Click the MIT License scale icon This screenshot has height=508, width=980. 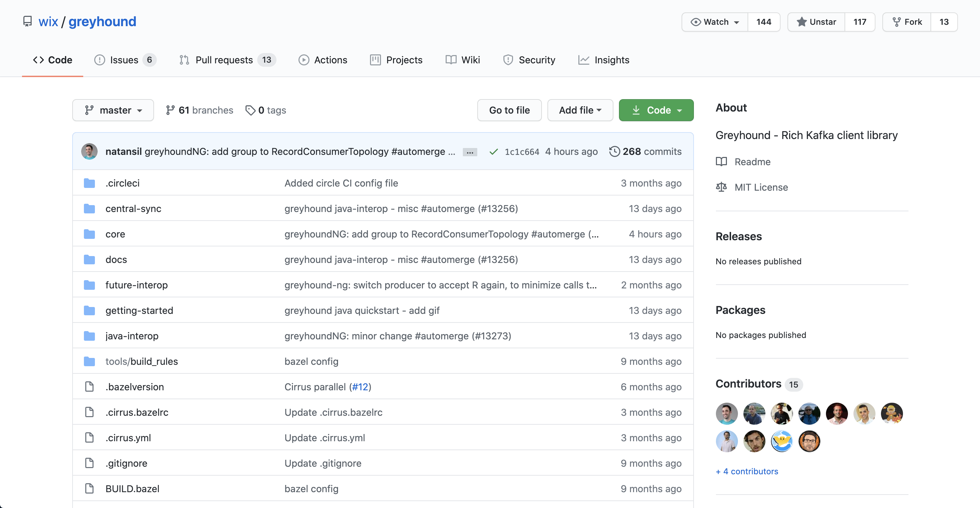pyautogui.click(x=721, y=187)
